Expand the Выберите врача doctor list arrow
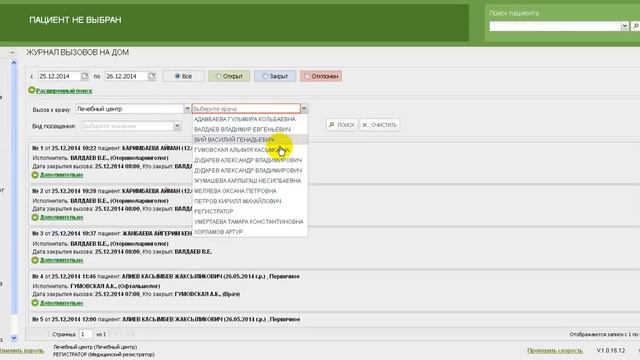 point(304,109)
